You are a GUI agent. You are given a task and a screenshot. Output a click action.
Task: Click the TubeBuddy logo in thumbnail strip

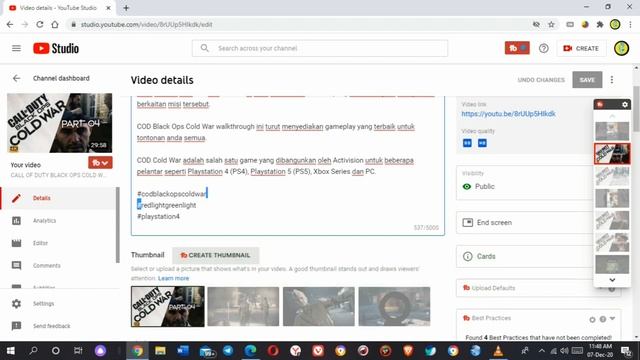[x=600, y=104]
